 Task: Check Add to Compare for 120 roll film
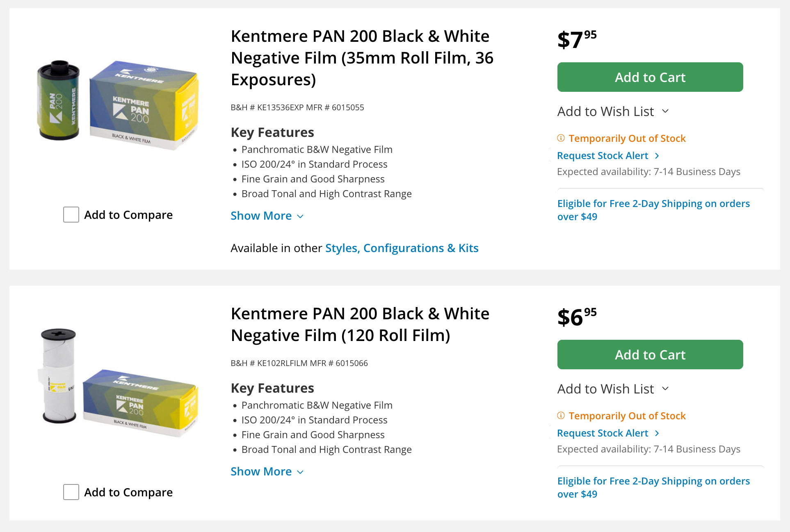coord(71,492)
